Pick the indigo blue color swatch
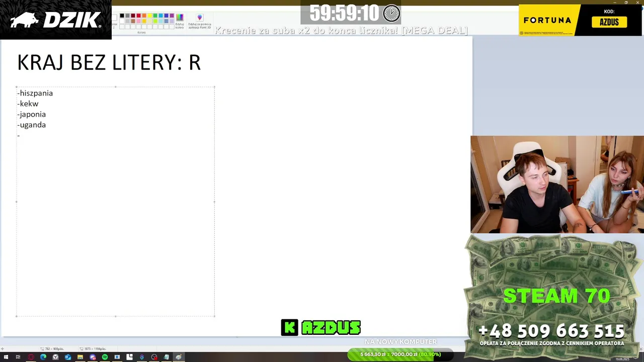Screen dimensions: 644x362 167,16
